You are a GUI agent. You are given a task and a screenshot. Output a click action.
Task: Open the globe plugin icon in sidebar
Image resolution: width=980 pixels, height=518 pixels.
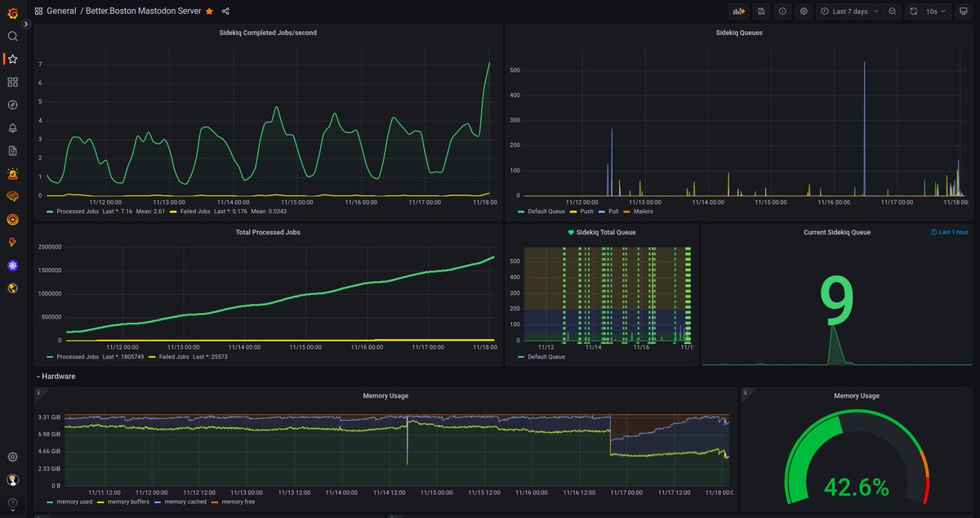[x=12, y=288]
